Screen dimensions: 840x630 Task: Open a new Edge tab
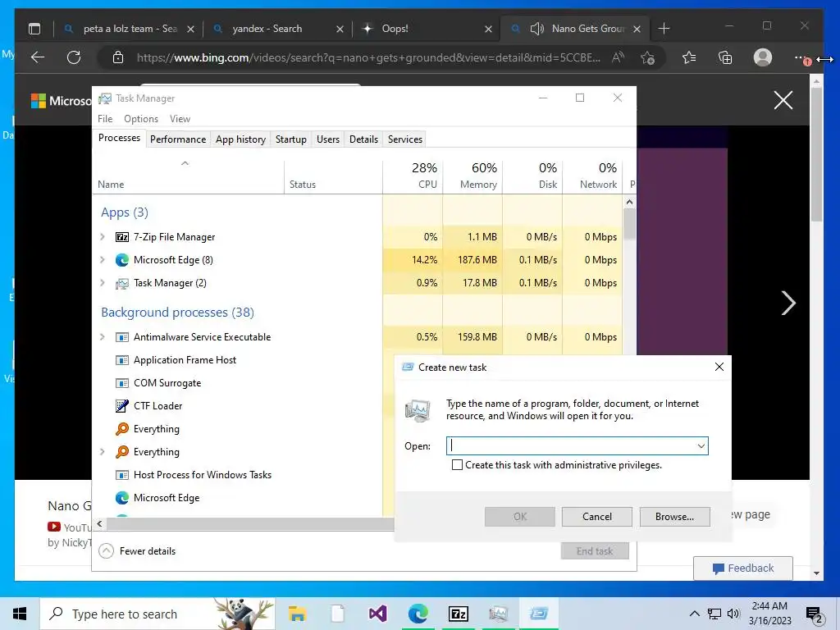[664, 29]
